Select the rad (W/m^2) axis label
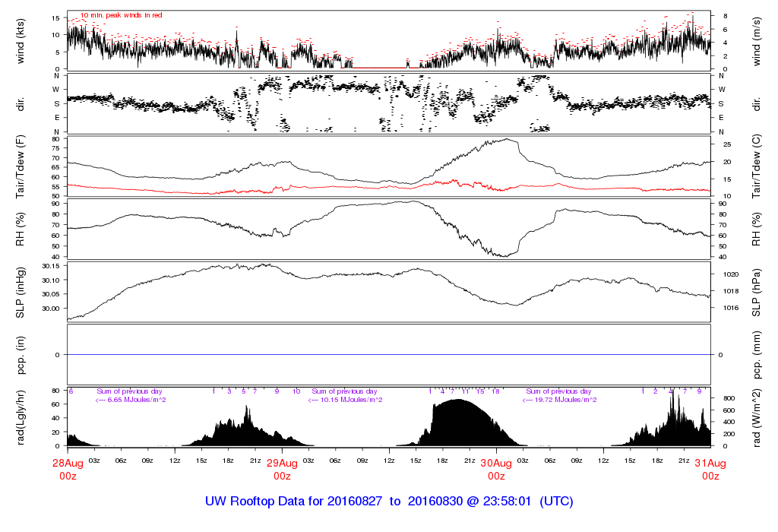 757,416
